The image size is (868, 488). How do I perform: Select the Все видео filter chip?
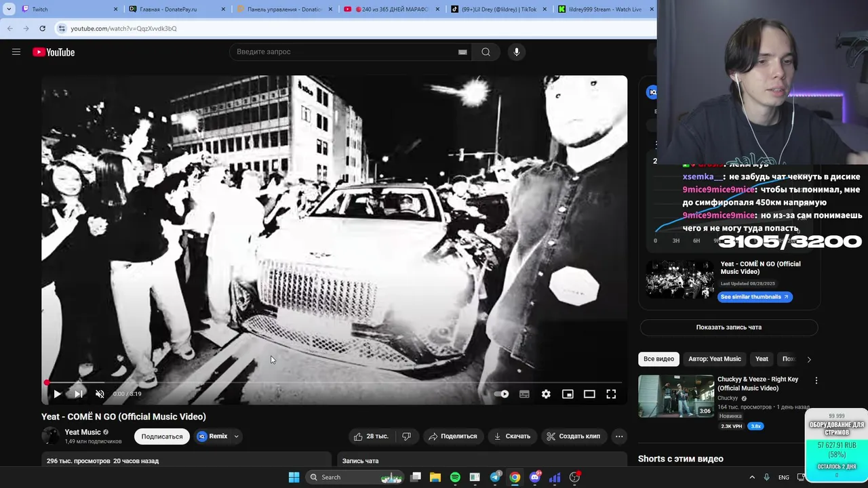tap(658, 359)
